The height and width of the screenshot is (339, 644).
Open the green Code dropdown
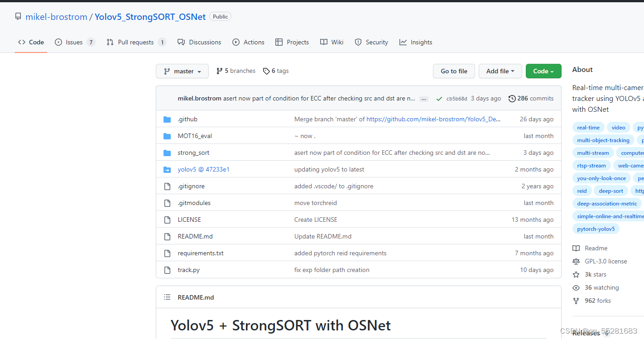[x=543, y=71]
